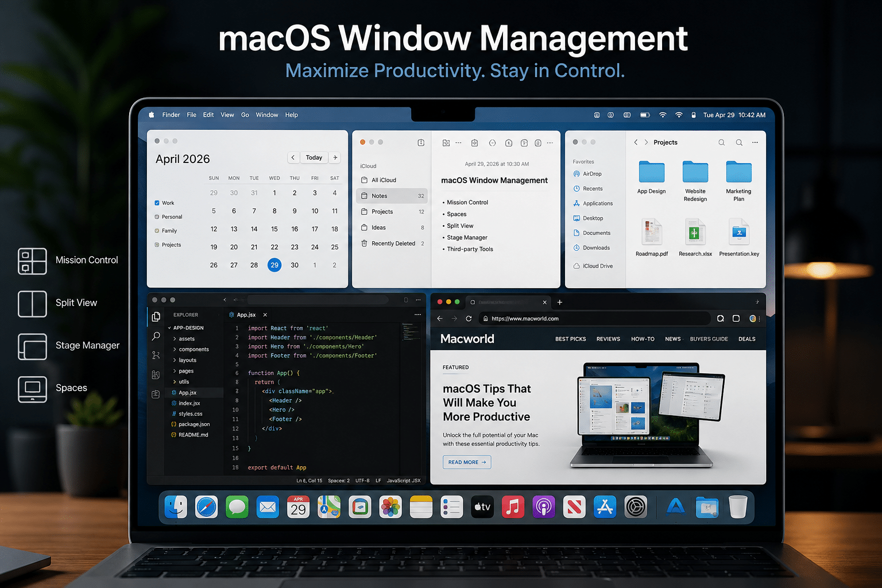Open iCloud Drive in Finder sidebar
The image size is (882, 588).
tap(593, 266)
